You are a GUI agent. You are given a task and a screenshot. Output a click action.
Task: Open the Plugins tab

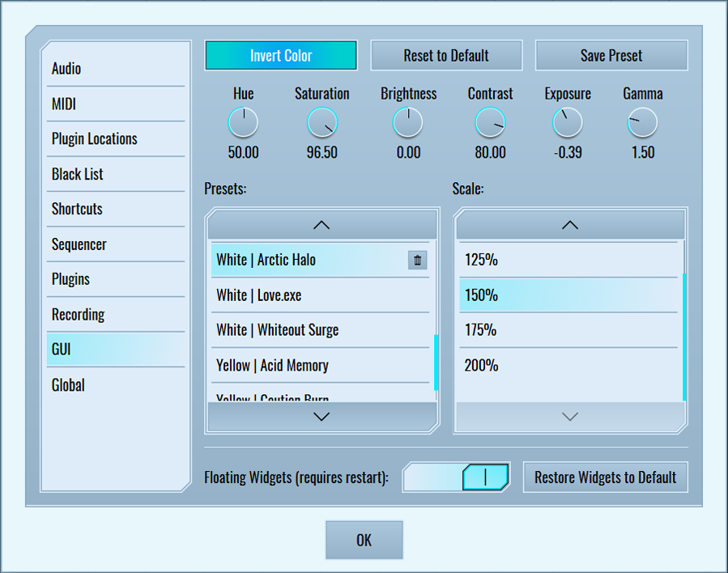[x=116, y=279]
